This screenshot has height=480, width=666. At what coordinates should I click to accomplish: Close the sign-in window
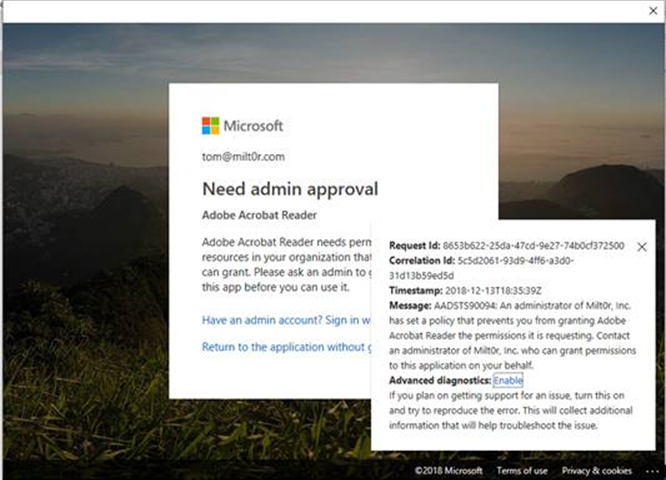coord(653,11)
